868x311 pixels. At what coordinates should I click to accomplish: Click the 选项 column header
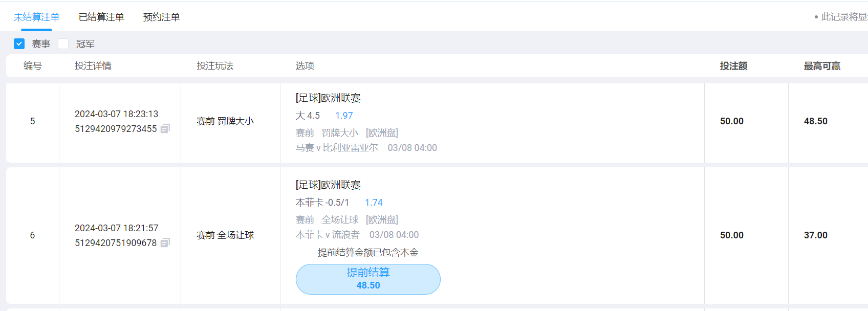305,66
